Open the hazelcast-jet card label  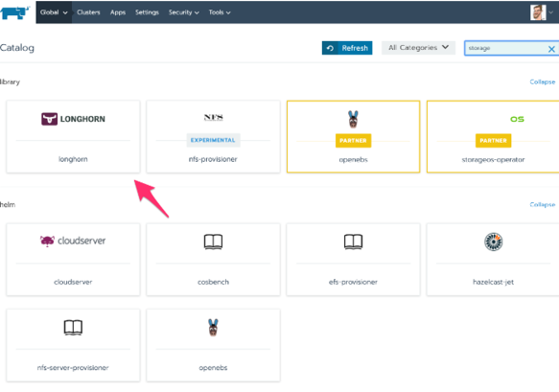tap(493, 282)
